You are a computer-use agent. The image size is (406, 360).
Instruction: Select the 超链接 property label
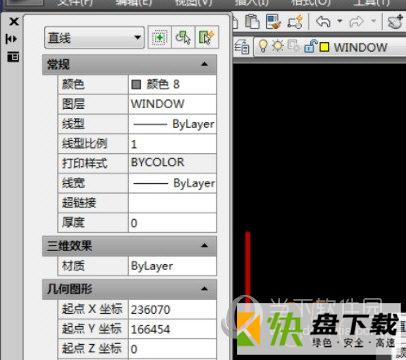[79, 203]
